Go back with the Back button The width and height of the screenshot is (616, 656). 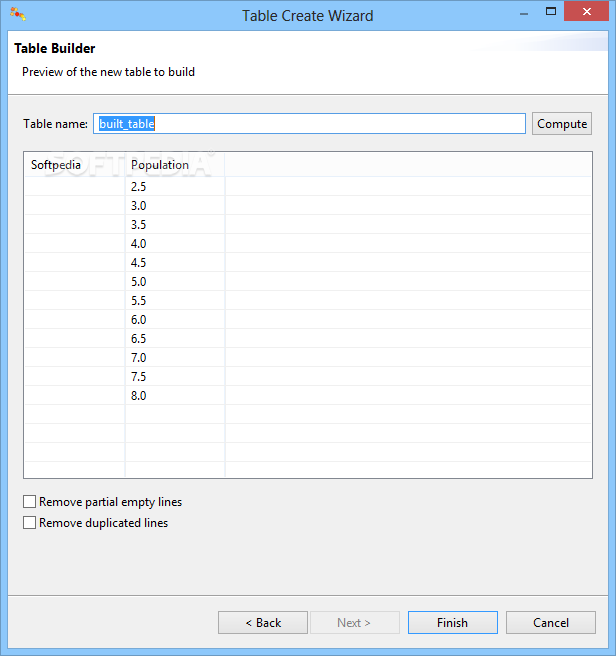pos(263,623)
